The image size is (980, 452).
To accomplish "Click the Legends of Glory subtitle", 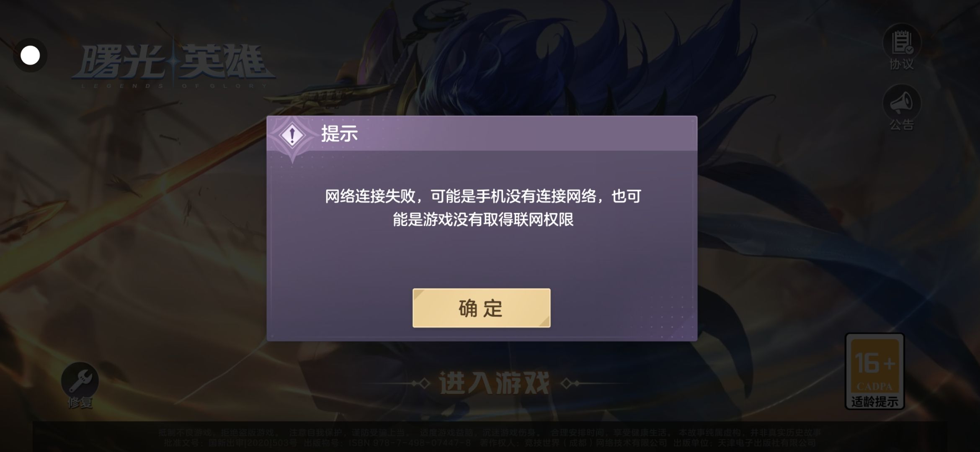I will (174, 86).
